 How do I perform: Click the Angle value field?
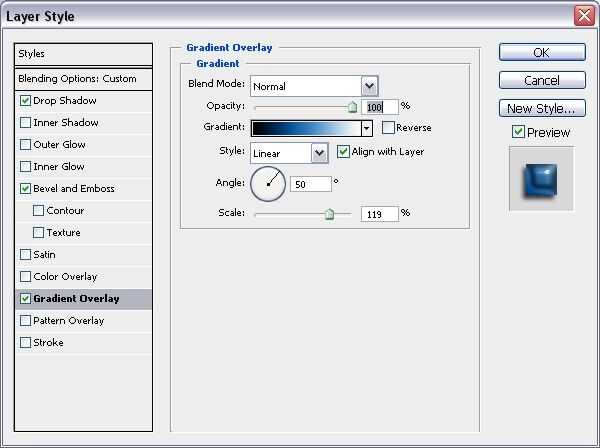pyautogui.click(x=311, y=184)
